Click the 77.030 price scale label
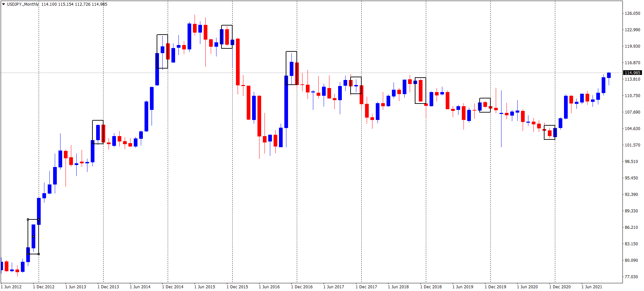This screenshot has width=644, height=291. pos(631,277)
